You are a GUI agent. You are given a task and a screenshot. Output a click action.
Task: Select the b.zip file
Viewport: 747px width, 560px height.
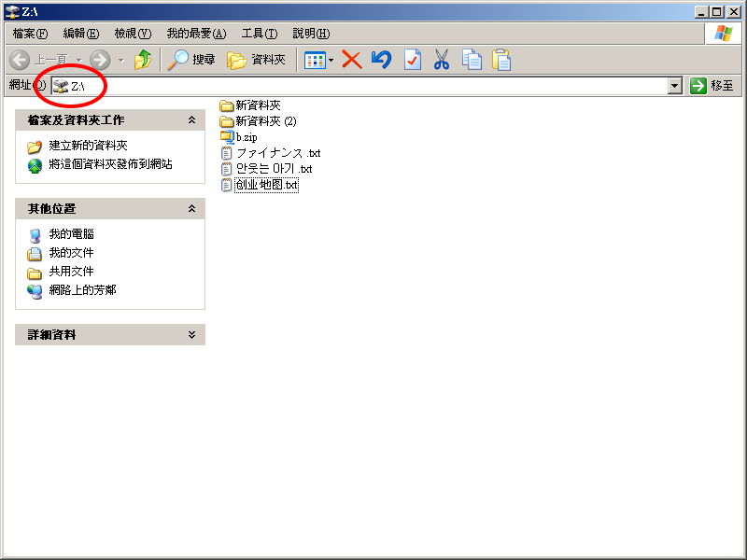coord(246,137)
